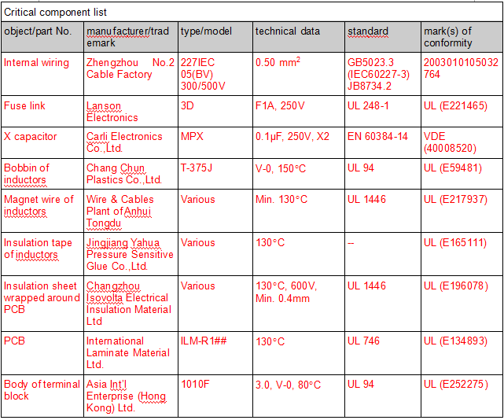Viewport: 504px width, 420px height.
Task: Select the 'UL (E59481)' cell
Action: (462, 174)
